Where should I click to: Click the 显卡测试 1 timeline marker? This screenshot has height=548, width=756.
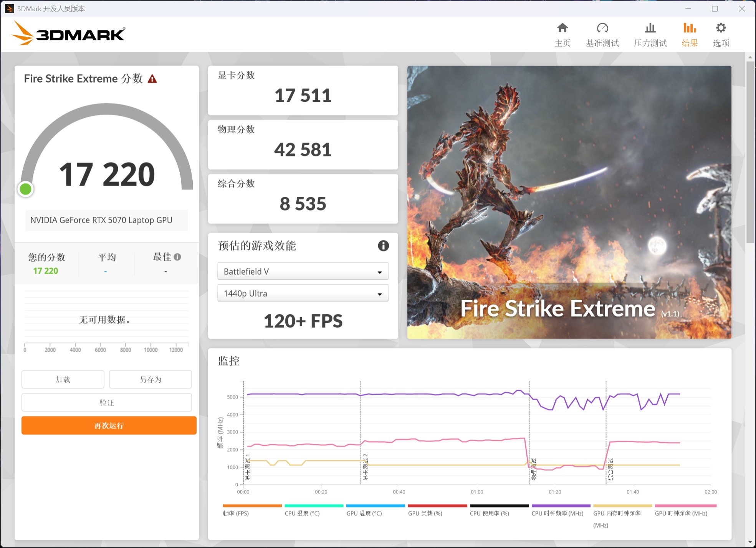pyautogui.click(x=248, y=467)
